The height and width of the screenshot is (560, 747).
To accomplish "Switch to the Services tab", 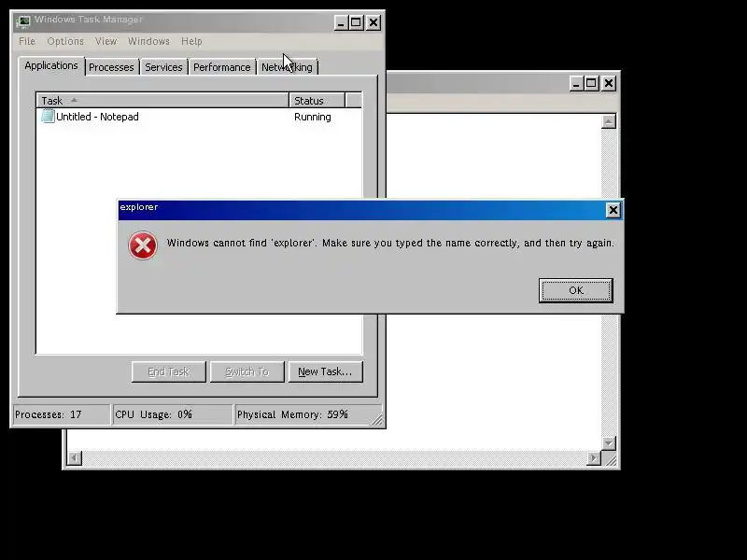I will [x=163, y=67].
